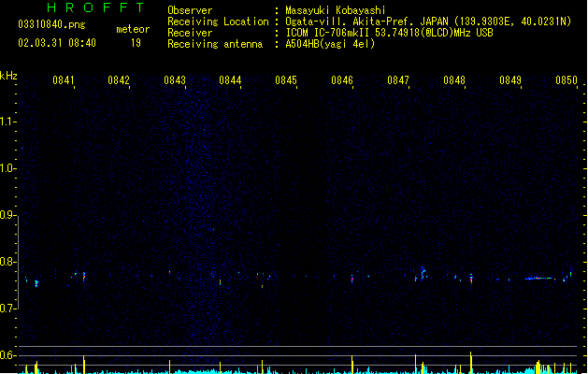
Task: Click the 0844 time marker
Action: (x=230, y=80)
